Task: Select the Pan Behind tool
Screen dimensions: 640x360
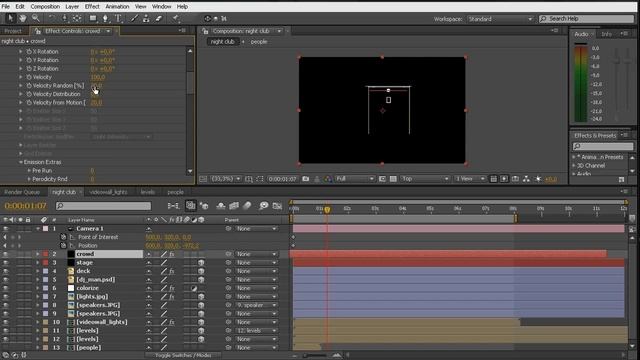Action: coord(77,18)
